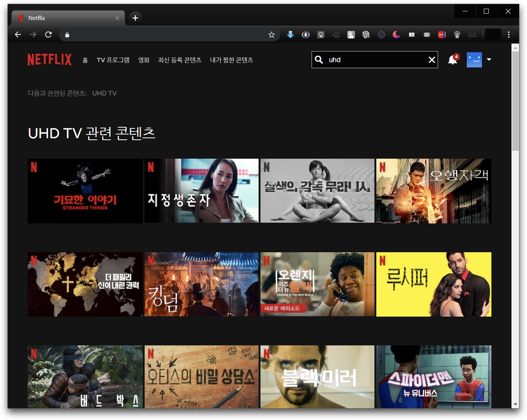Image resolution: width=527 pixels, height=420 pixels.
Task: Open a new browser tab
Action: coord(135,18)
